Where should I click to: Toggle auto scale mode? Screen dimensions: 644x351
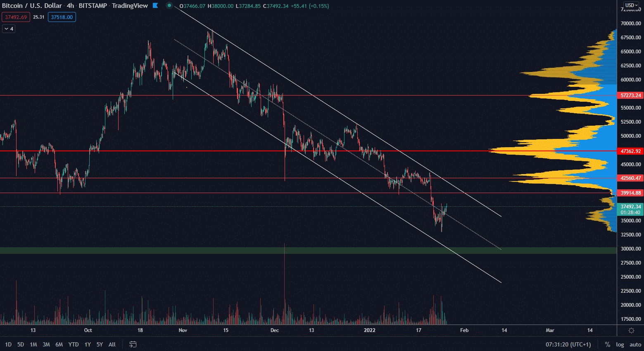(x=635, y=344)
